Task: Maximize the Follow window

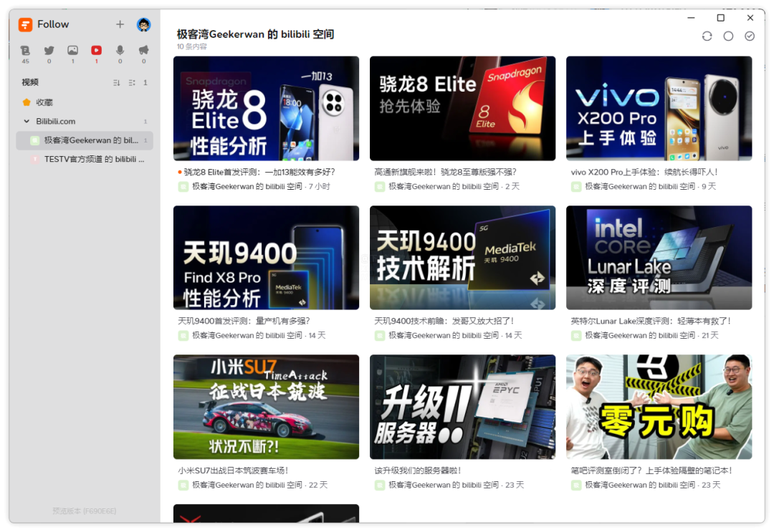Action: coord(721,18)
